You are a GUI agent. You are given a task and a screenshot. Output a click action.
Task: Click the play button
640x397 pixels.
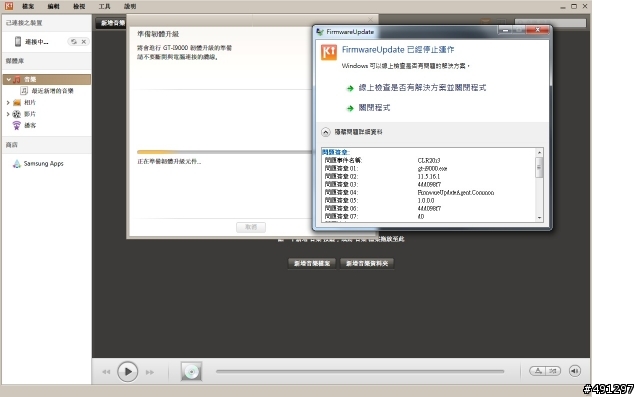click(128, 372)
